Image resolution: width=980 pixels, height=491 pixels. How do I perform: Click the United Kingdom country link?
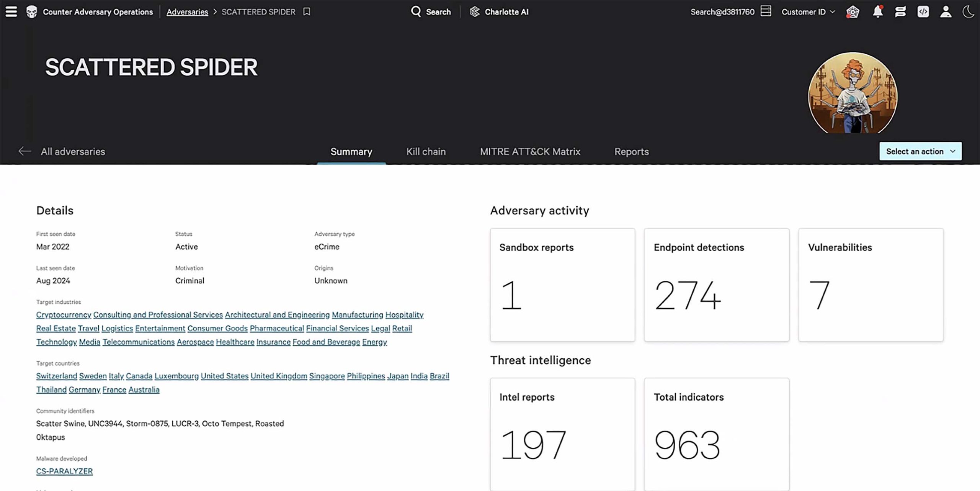pos(279,376)
